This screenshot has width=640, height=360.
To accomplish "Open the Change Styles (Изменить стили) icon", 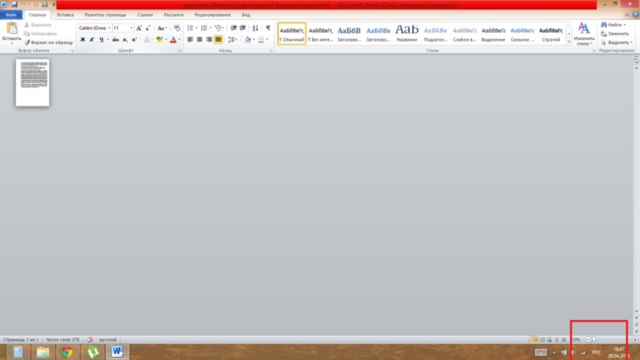I will pos(584,33).
